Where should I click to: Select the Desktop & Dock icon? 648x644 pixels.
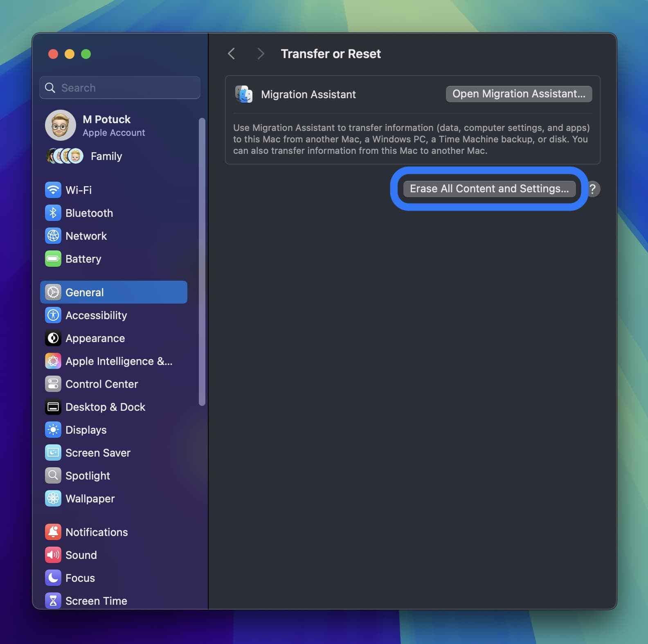[x=53, y=407]
